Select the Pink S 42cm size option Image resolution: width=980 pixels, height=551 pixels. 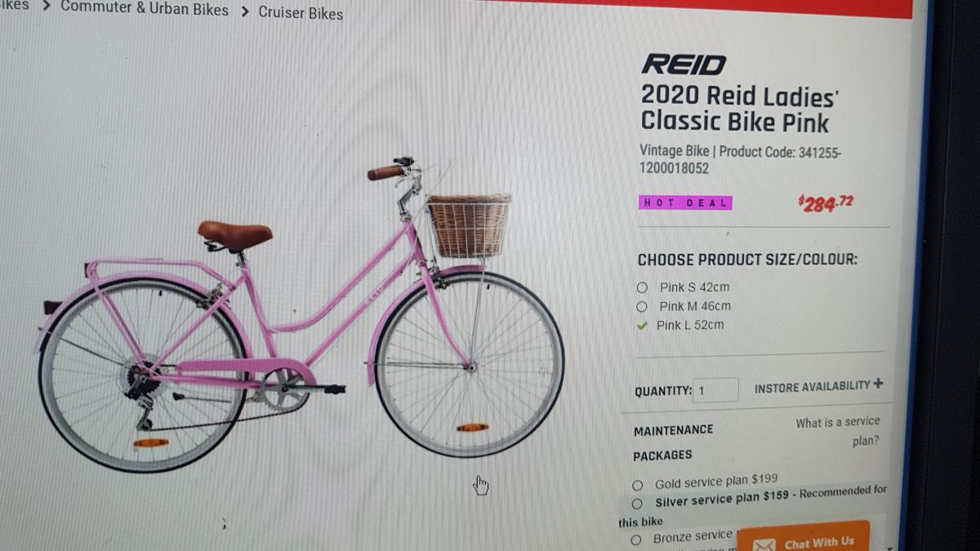642,287
